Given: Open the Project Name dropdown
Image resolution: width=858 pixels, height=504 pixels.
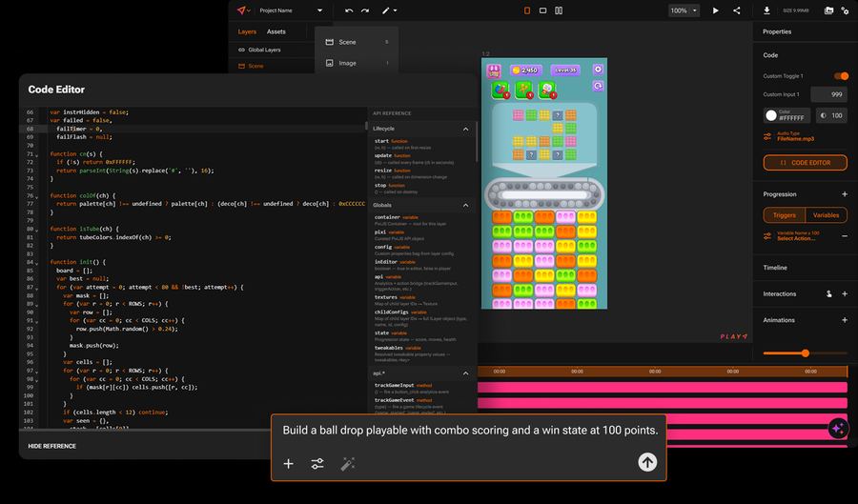Looking at the screenshot, I should tap(291, 10).
